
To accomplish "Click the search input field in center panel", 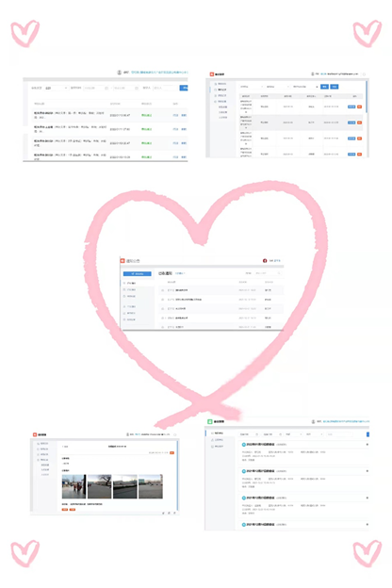I will [268, 273].
